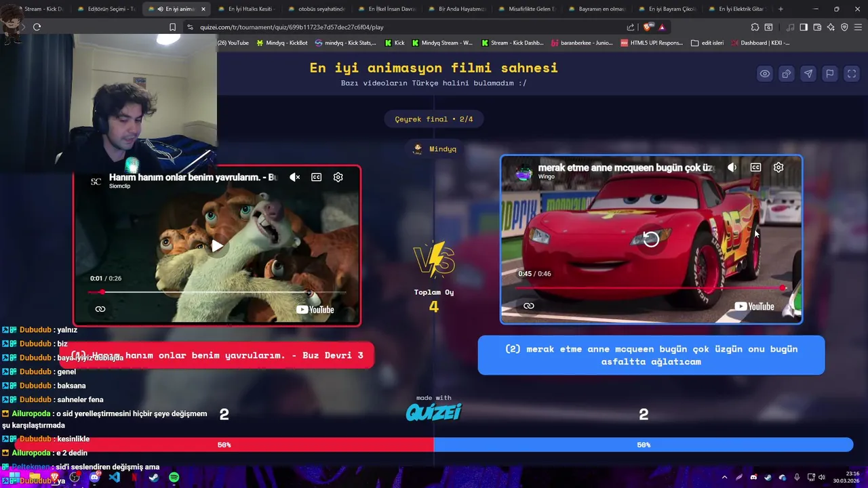Click the blue 50% vote bar
Image resolution: width=868 pixels, height=488 pixels.
point(644,445)
